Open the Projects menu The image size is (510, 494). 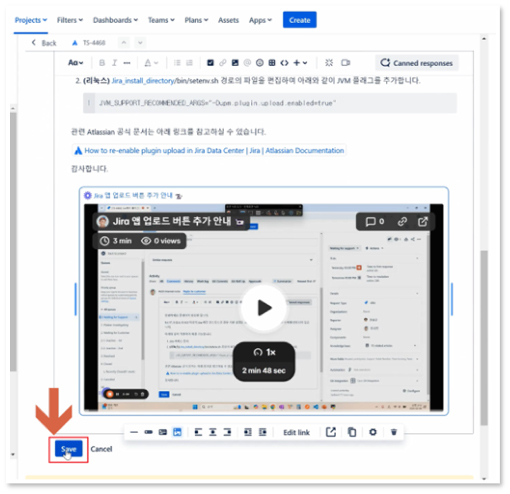[x=31, y=20]
